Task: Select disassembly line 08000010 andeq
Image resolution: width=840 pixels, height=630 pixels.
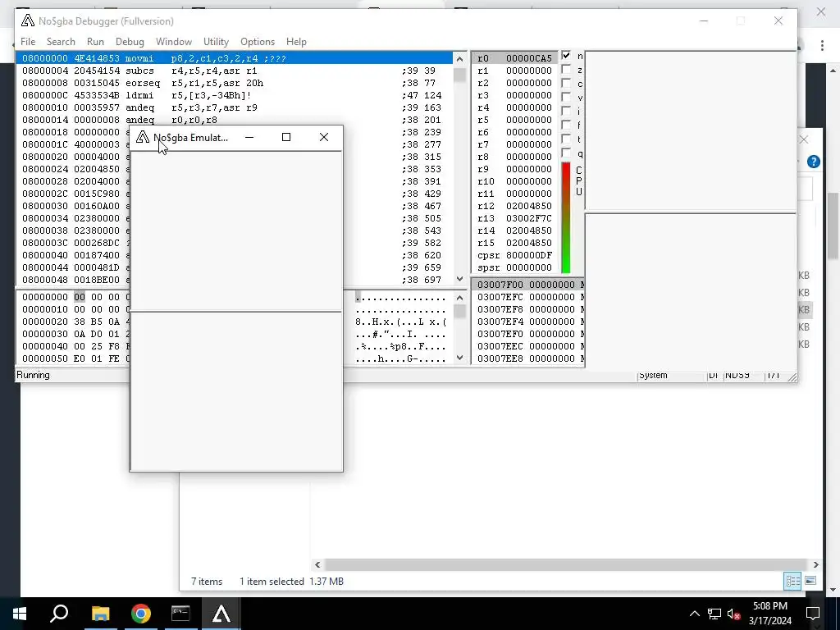Action: coord(234,107)
